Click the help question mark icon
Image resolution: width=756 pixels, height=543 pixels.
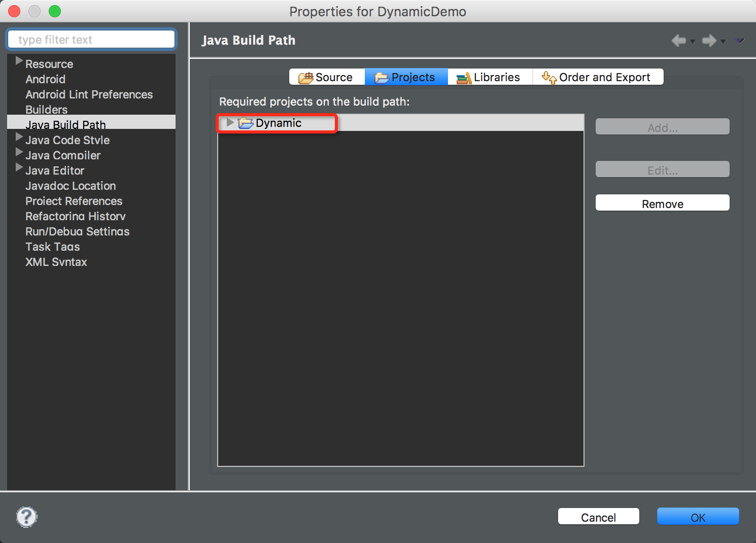click(26, 517)
